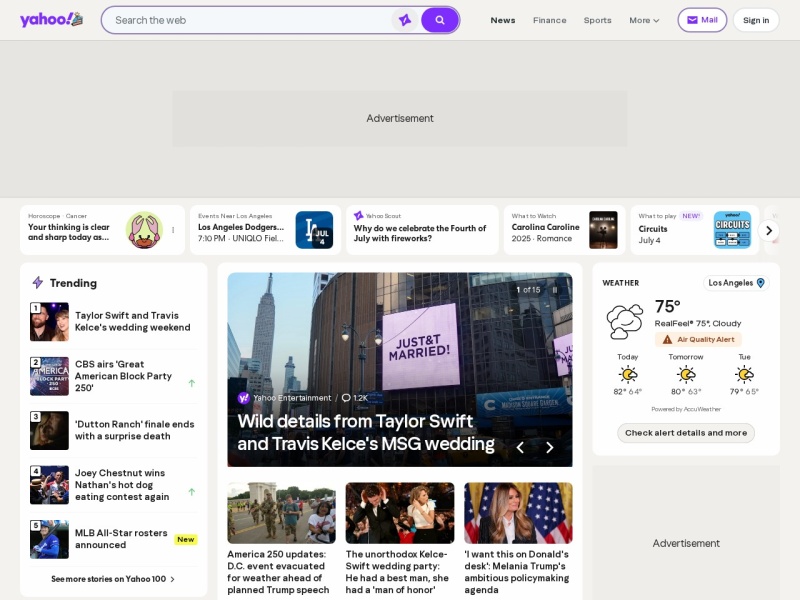
Task: Go to previous slideshow story arrow
Action: (520, 447)
